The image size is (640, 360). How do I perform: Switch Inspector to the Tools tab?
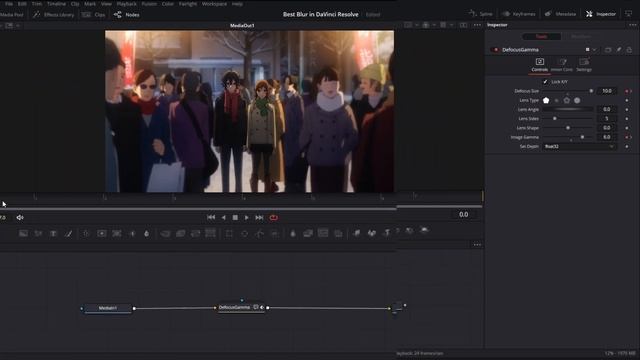[541, 36]
